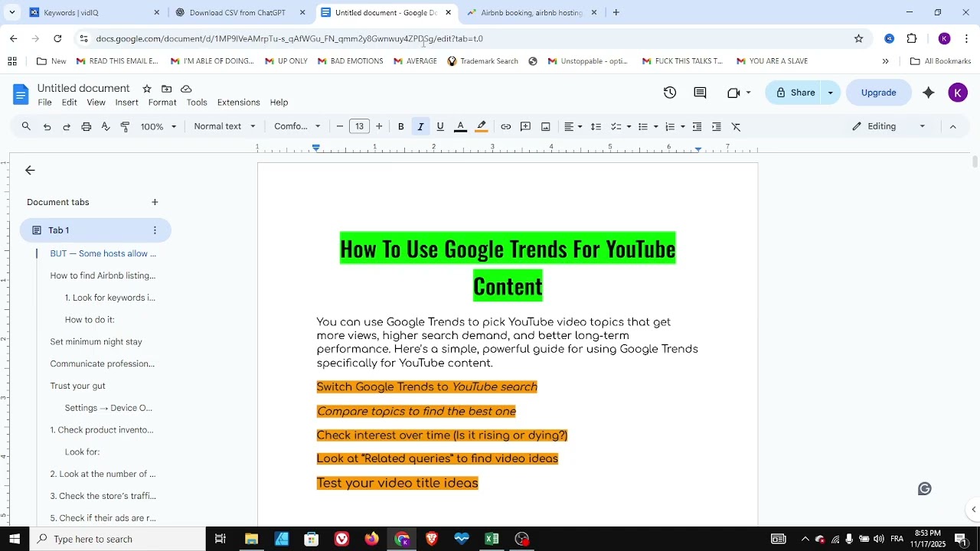The image size is (980, 551).
Task: Open the Normal text style dropdown
Action: (x=225, y=126)
